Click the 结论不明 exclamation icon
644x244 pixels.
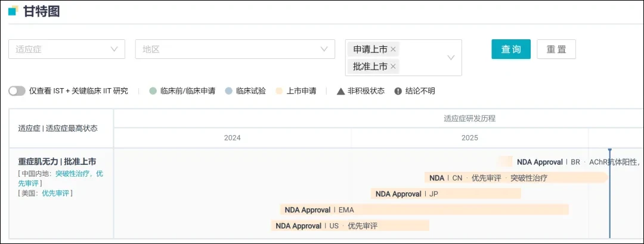pos(398,91)
